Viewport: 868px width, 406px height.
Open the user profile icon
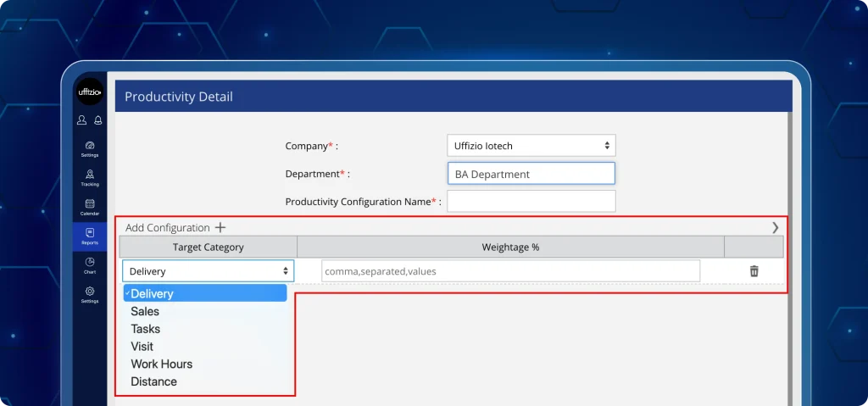(82, 120)
